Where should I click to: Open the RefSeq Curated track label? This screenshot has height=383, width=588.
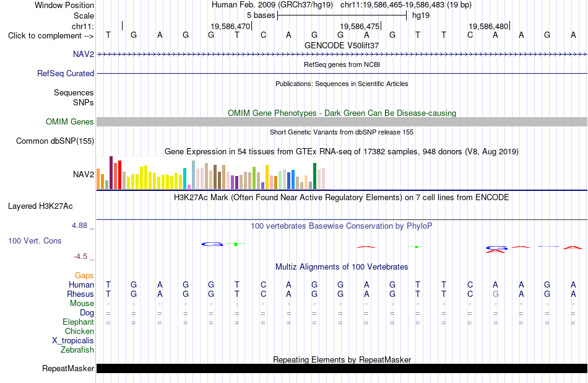coord(66,73)
